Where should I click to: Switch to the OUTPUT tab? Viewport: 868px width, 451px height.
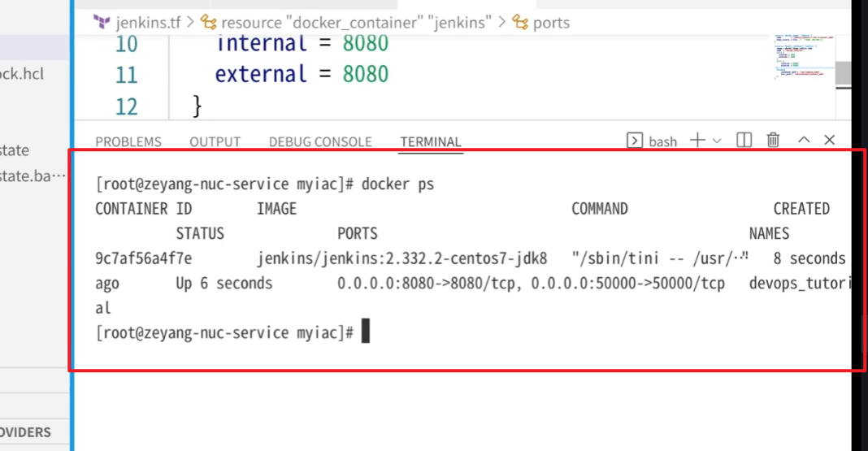(x=215, y=141)
